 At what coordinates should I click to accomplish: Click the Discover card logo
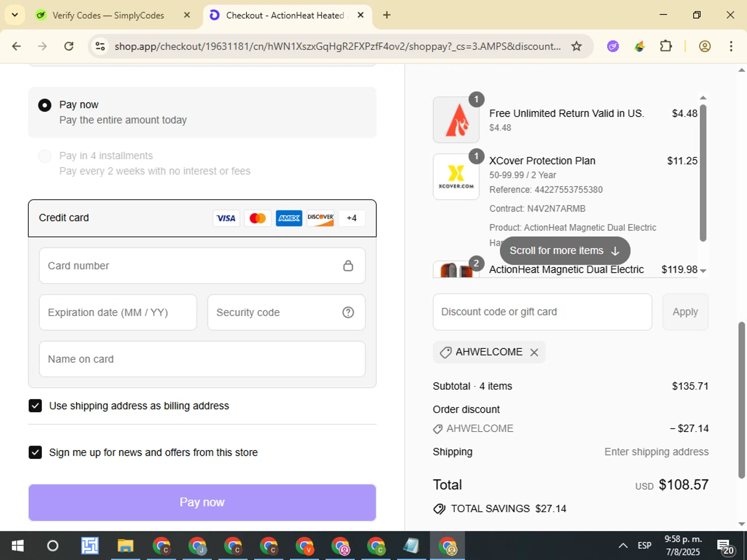tap(320, 218)
